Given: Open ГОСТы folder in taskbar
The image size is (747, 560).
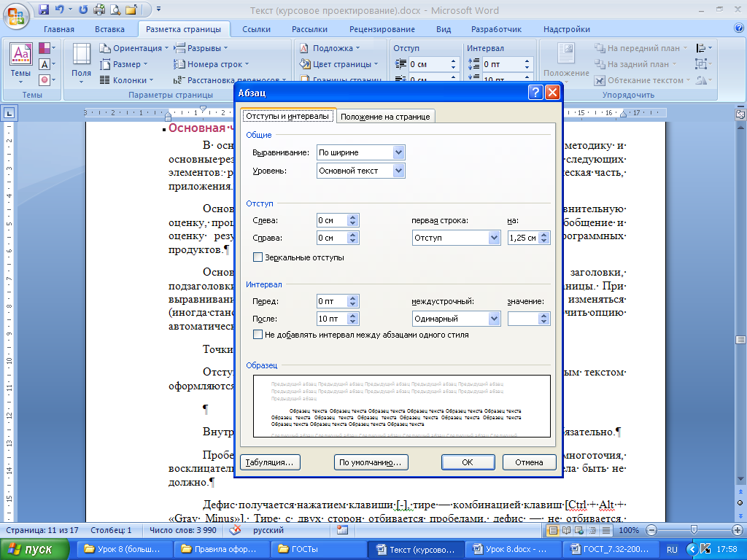Looking at the screenshot, I should tap(319, 549).
